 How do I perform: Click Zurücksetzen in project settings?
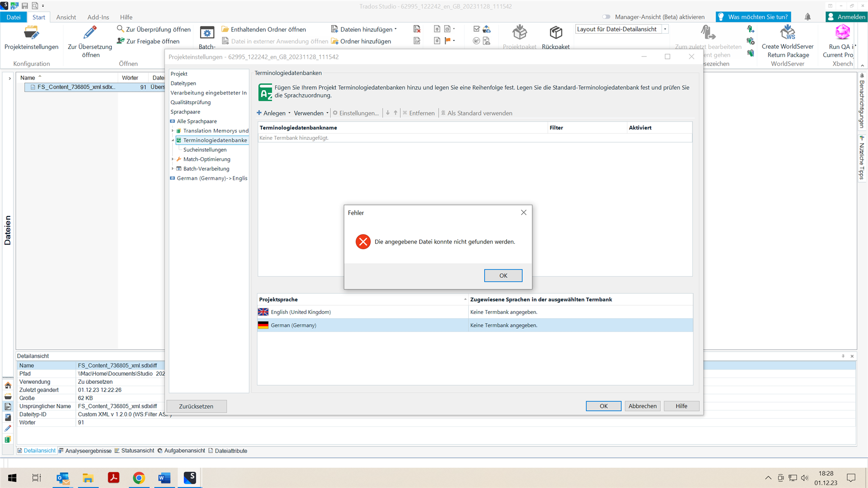[x=196, y=406]
